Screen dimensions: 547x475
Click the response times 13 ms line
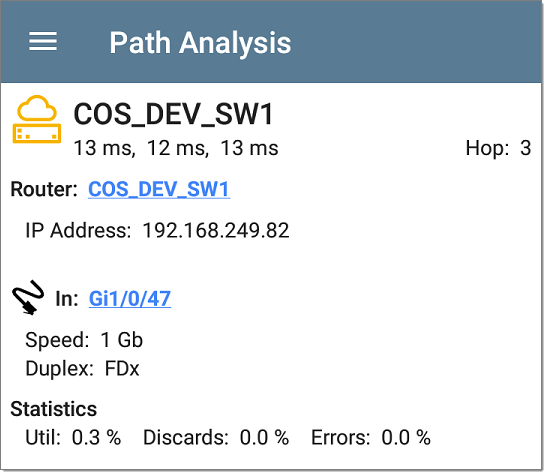click(x=176, y=148)
